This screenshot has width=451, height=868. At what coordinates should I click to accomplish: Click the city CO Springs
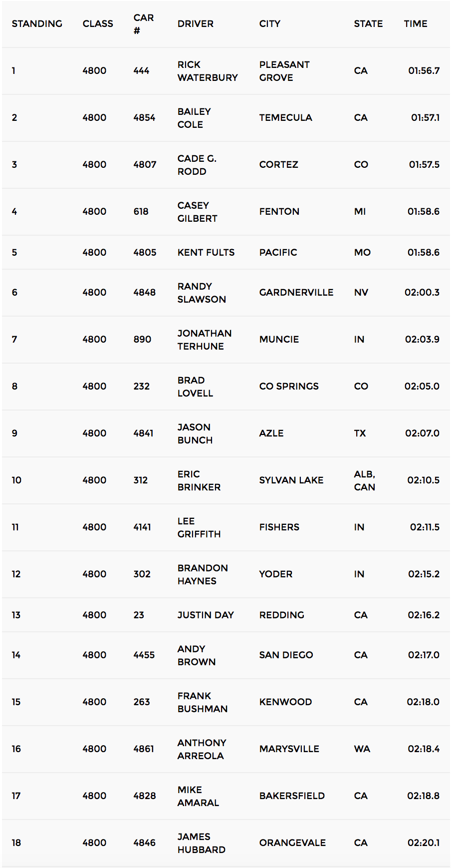coord(289,387)
